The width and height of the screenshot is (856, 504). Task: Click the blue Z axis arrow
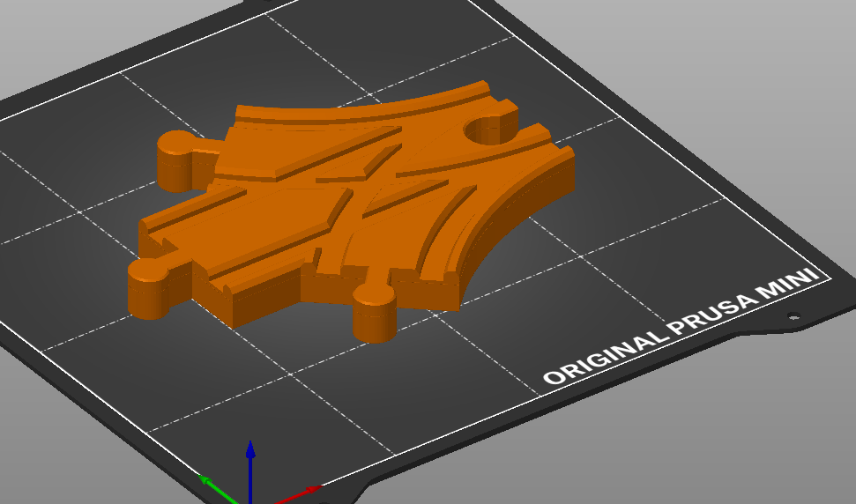pos(250,472)
